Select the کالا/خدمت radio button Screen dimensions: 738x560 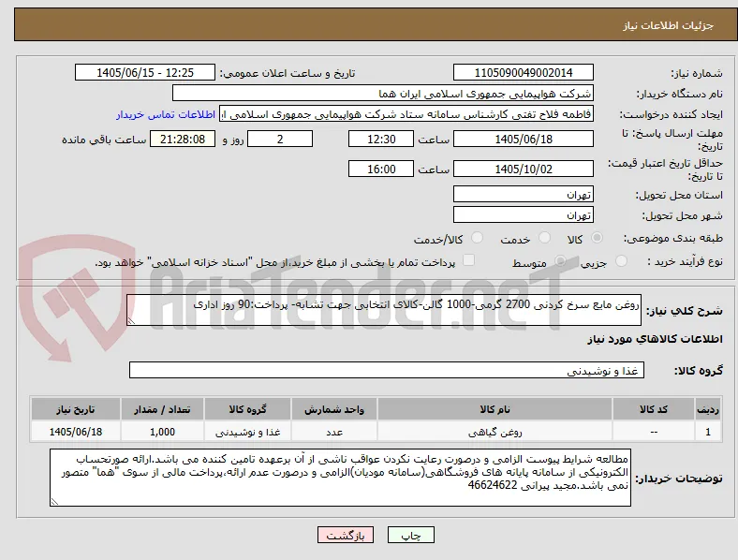pyautogui.click(x=478, y=238)
